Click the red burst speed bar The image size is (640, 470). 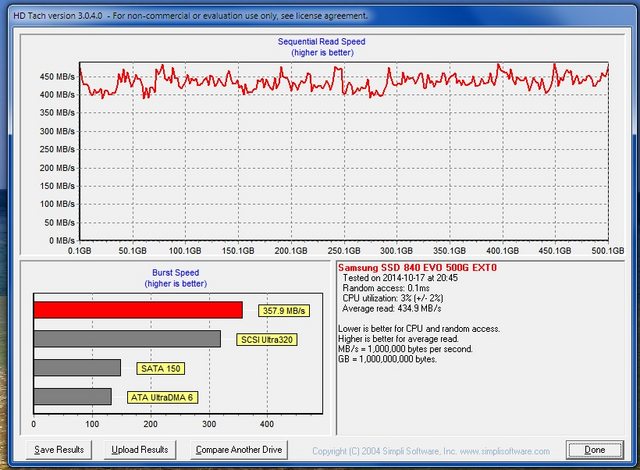pos(138,310)
